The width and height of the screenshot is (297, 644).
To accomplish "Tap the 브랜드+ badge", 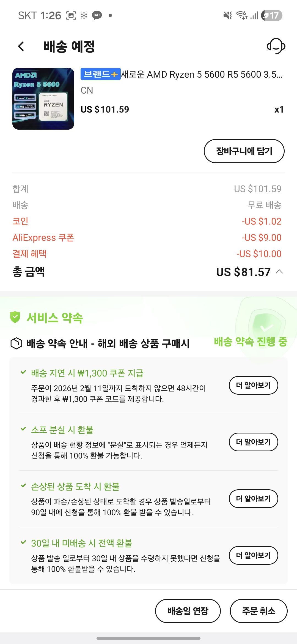I will (x=100, y=74).
